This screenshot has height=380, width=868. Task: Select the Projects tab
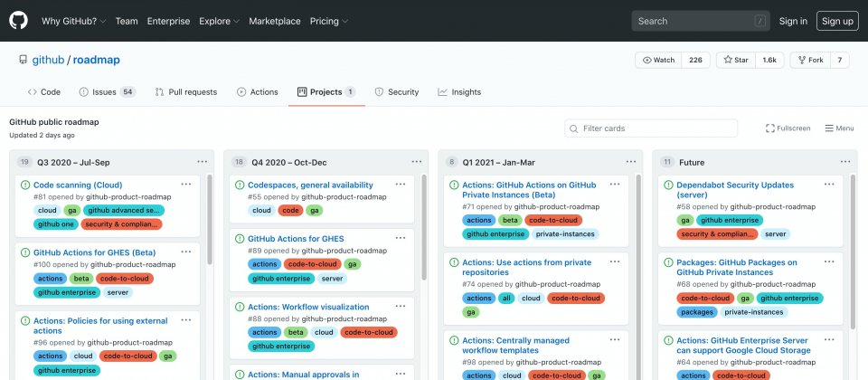326,92
